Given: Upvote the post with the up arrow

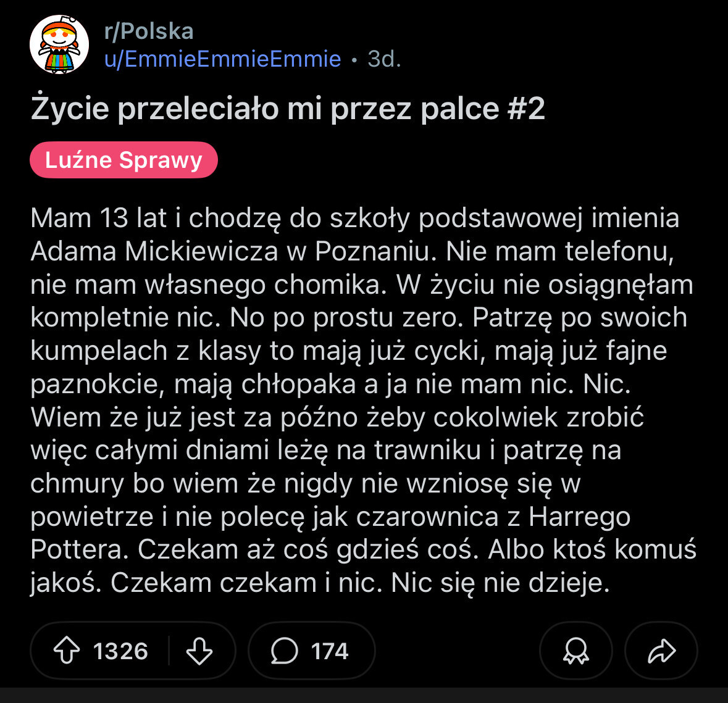Looking at the screenshot, I should point(67,651).
